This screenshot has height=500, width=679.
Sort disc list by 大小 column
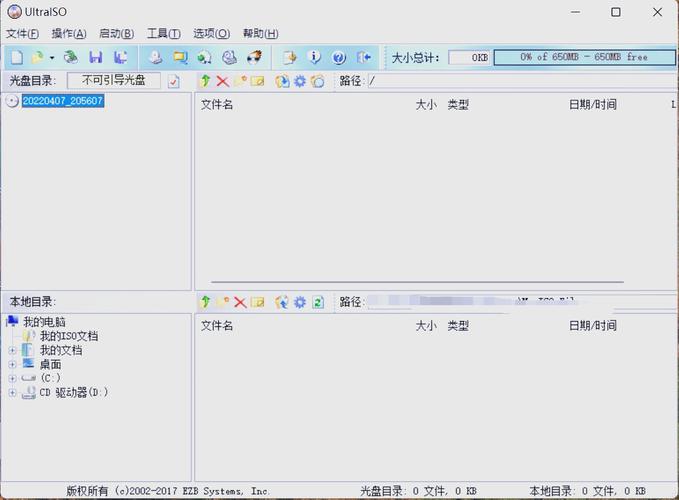point(426,104)
